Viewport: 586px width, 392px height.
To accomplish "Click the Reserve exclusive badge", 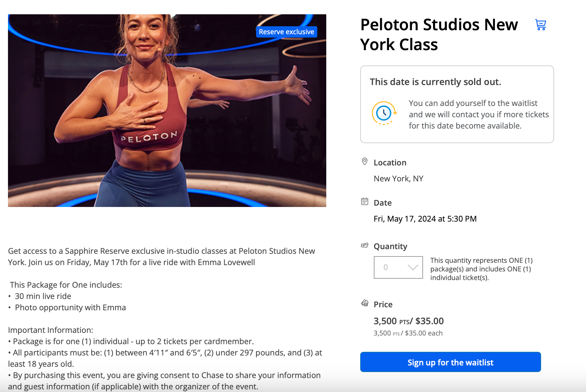I will click(286, 32).
